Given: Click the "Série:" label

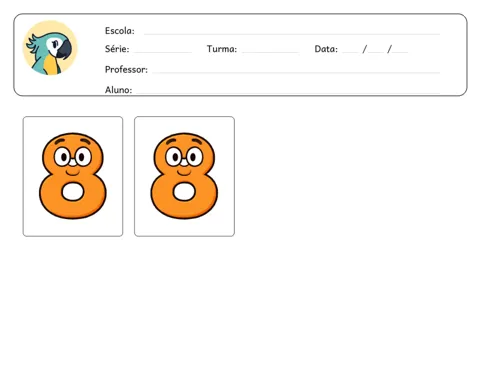Looking at the screenshot, I should coord(117,49).
